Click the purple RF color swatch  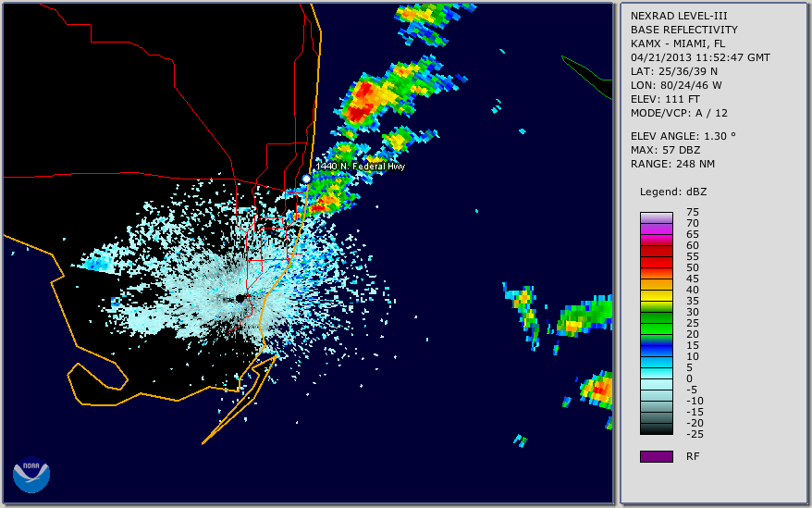(x=656, y=456)
